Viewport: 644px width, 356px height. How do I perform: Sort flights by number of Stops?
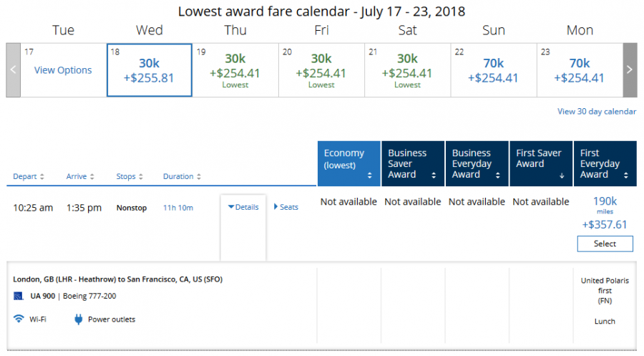(x=130, y=177)
